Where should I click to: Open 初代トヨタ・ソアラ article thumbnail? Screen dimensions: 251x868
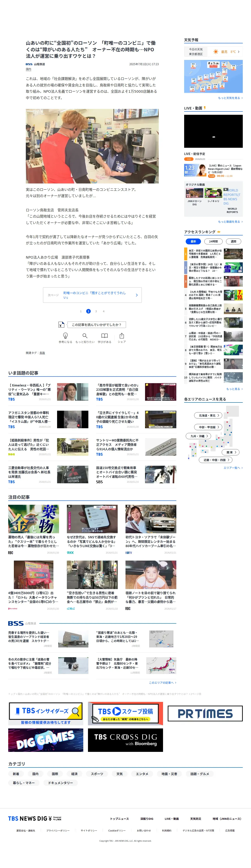pyautogui.click(x=151, y=519)
